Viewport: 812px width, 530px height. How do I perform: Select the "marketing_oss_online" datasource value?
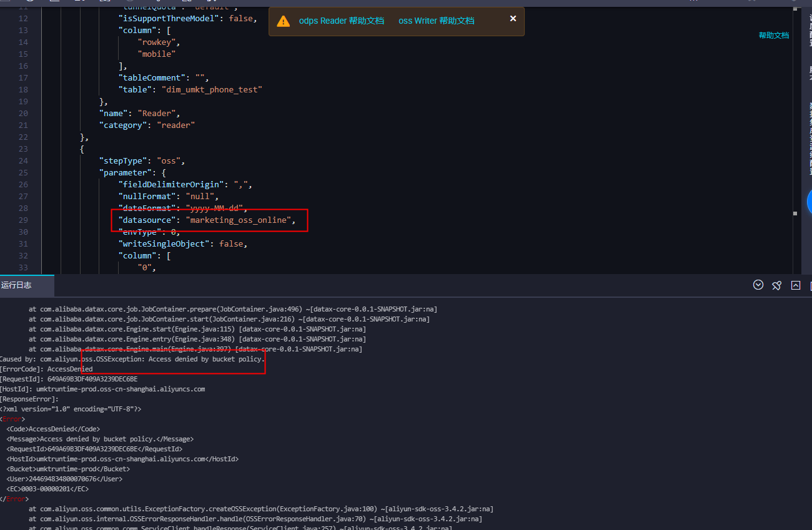(238, 220)
